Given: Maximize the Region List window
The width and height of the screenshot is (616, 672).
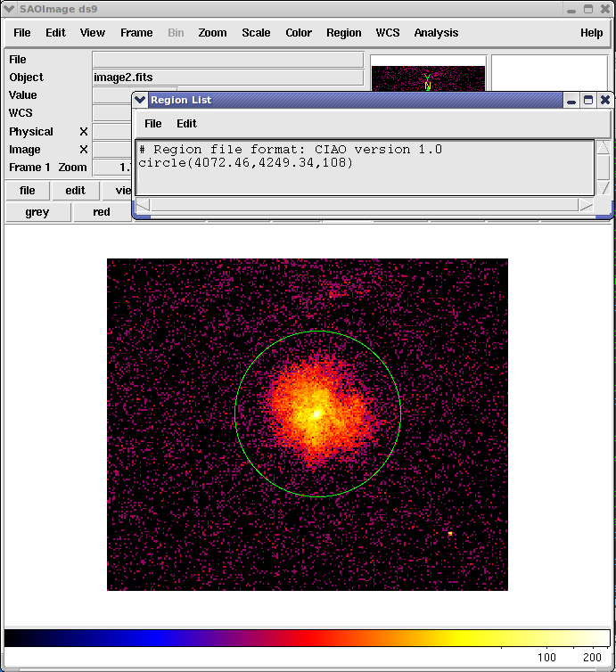Looking at the screenshot, I should (588, 100).
